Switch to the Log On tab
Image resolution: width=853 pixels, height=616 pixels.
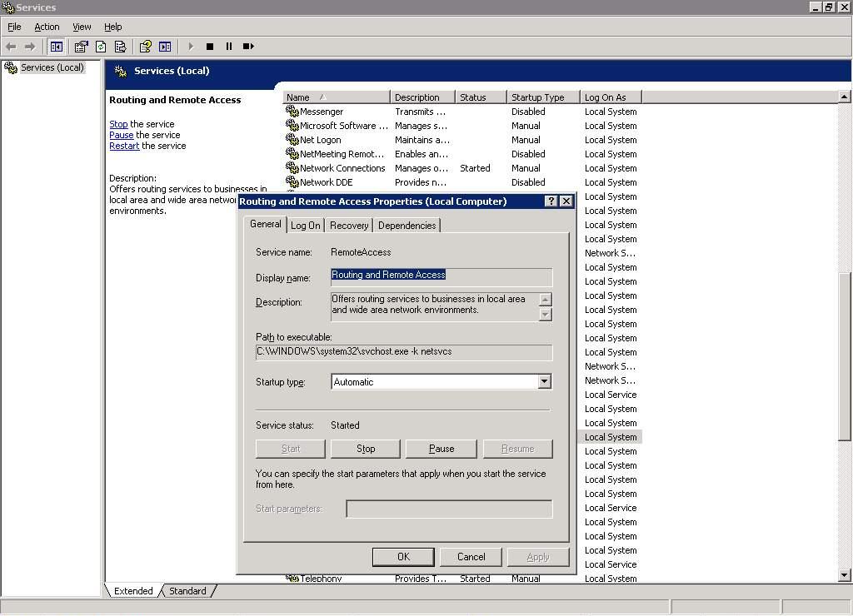305,225
